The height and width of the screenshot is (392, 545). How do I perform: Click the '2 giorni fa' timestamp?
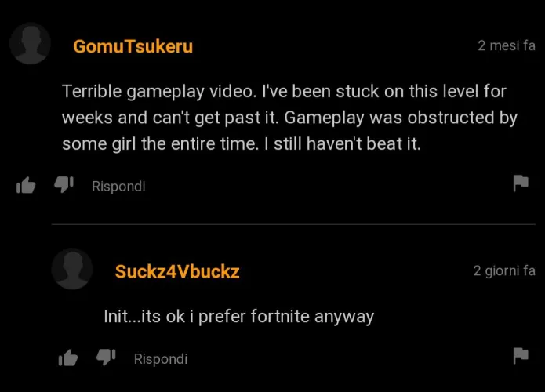504,270
